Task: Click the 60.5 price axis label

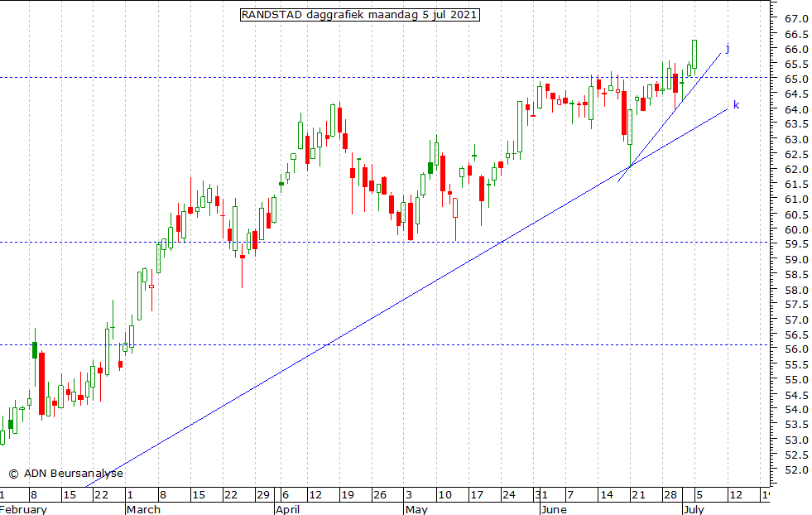Action: (796, 214)
